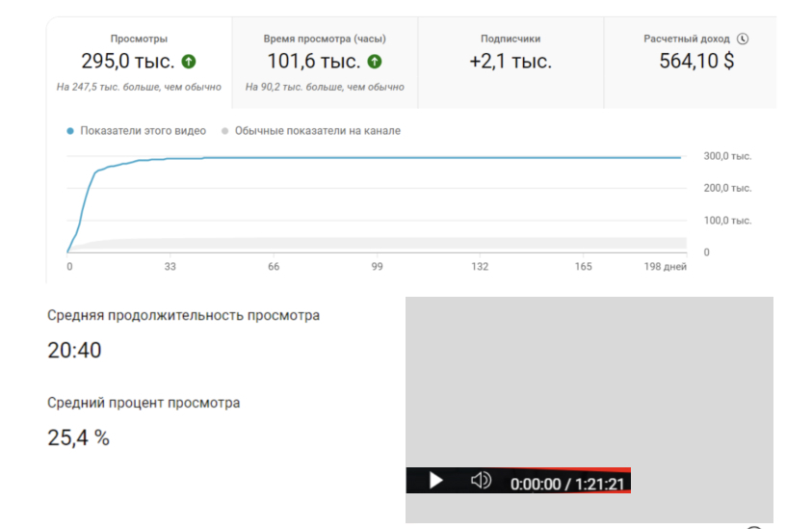Click the 101,6 тыс. watch time value

coord(313,62)
